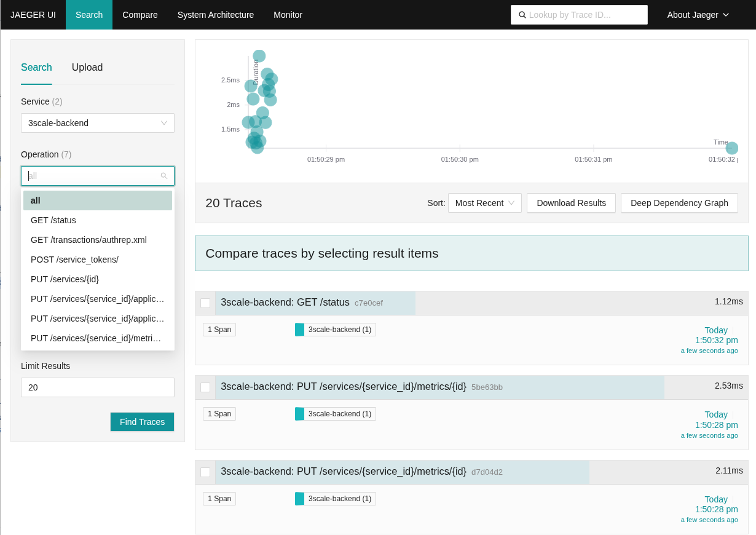The height and width of the screenshot is (535, 756).
Task: Open the Compare page in navigation
Action: coord(140,15)
